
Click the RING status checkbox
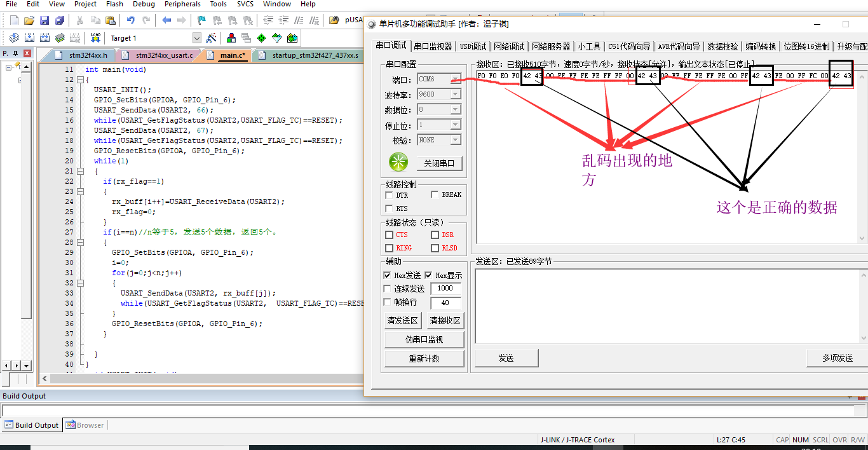[390, 248]
